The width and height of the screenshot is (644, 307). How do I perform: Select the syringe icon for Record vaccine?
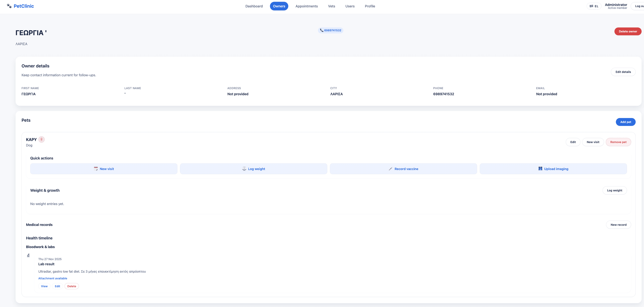(x=390, y=169)
